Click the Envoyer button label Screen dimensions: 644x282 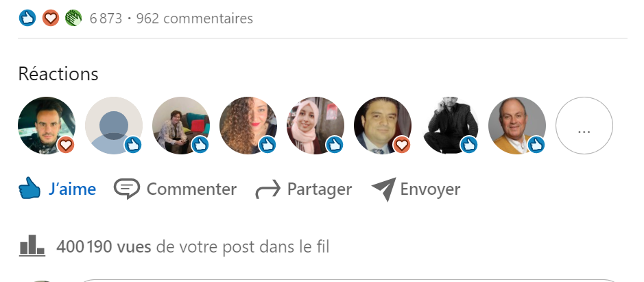429,189
